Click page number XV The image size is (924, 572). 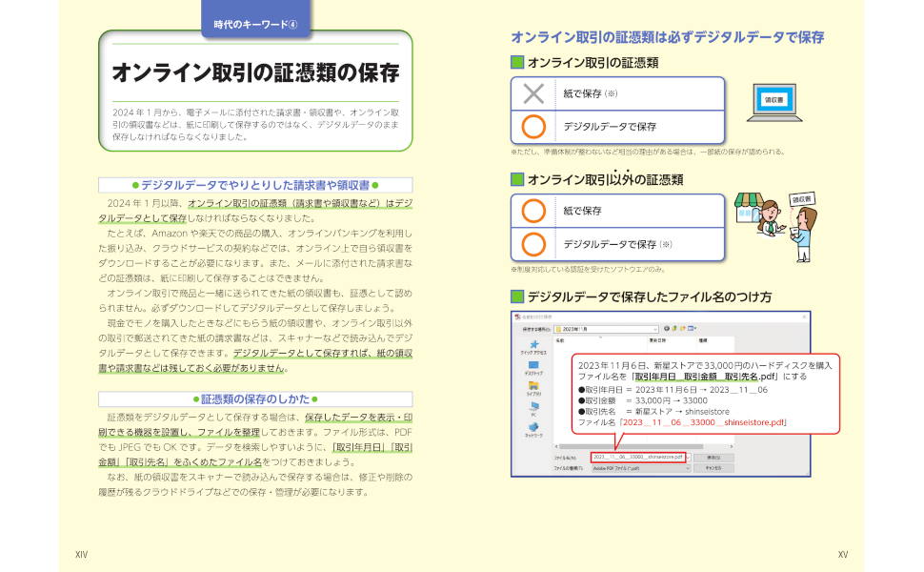(x=843, y=554)
